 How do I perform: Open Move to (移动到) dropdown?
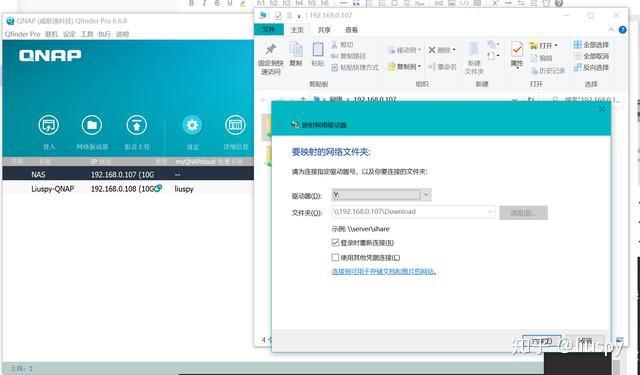coord(404,50)
